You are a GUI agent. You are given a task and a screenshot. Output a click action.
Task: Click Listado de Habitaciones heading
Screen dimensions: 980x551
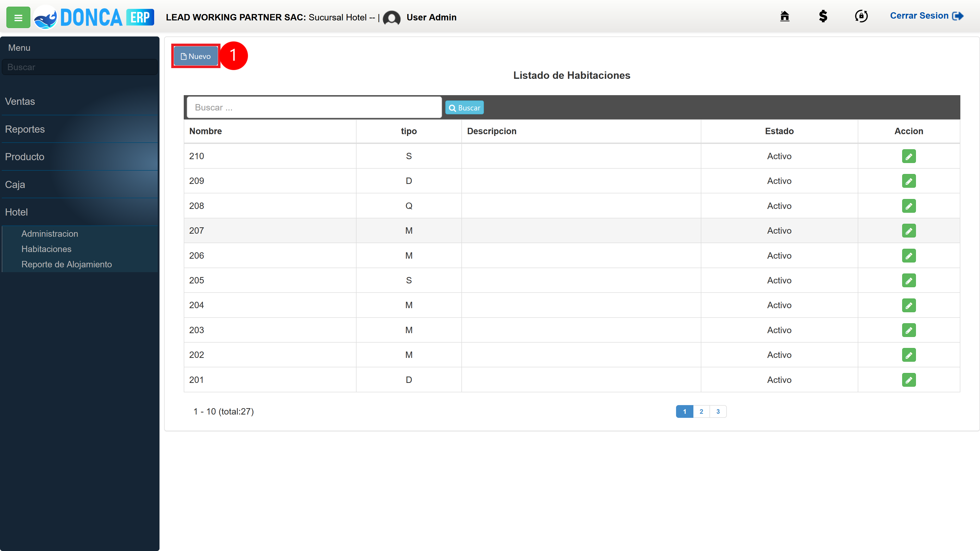pyautogui.click(x=571, y=75)
